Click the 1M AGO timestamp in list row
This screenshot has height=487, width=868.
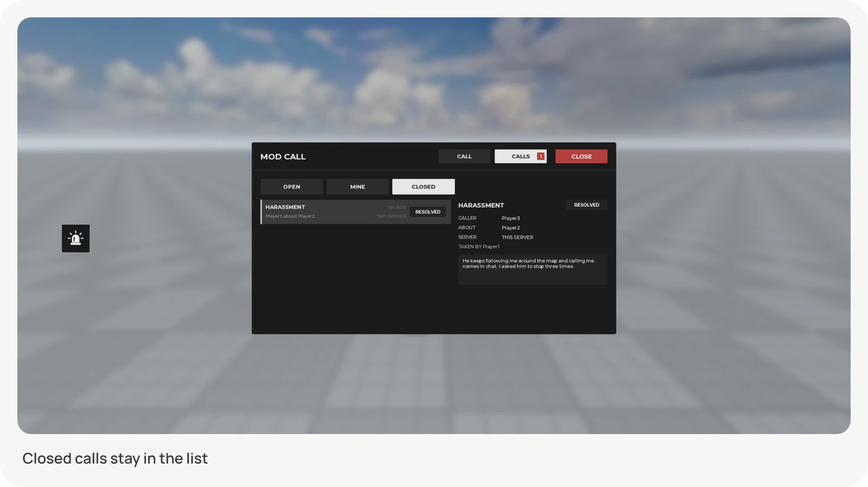[397, 207]
